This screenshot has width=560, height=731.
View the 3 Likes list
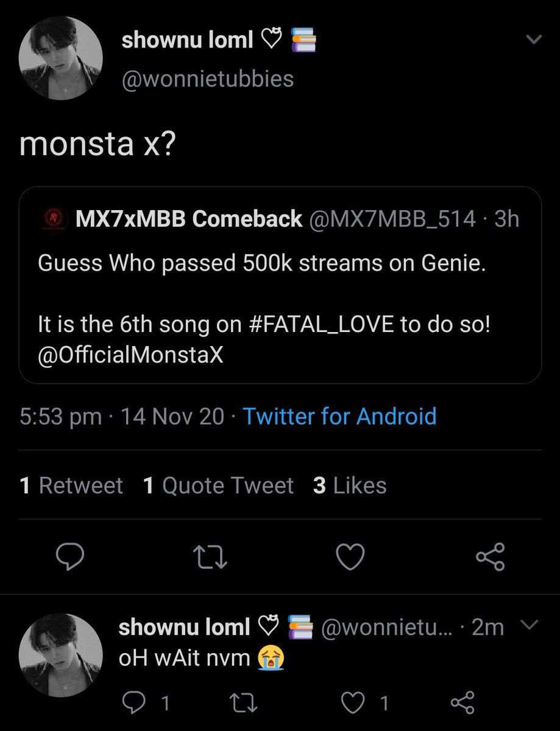click(350, 486)
